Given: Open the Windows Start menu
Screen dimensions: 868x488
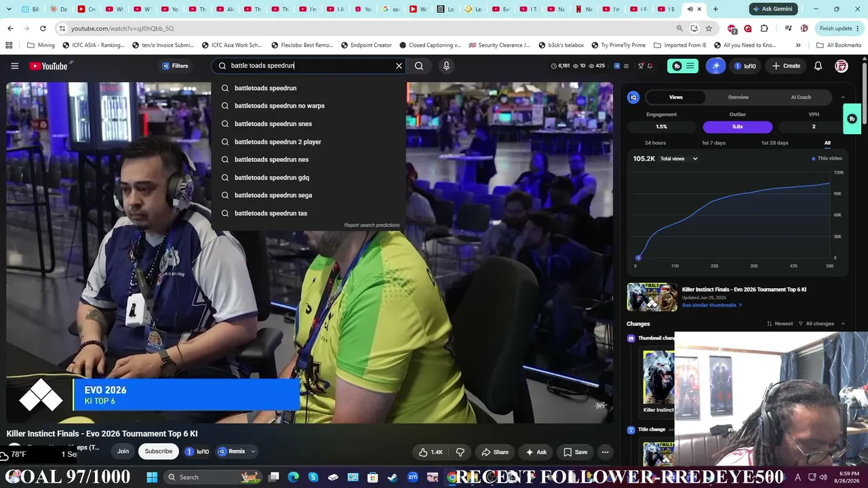Looking at the screenshot, I should click(152, 477).
